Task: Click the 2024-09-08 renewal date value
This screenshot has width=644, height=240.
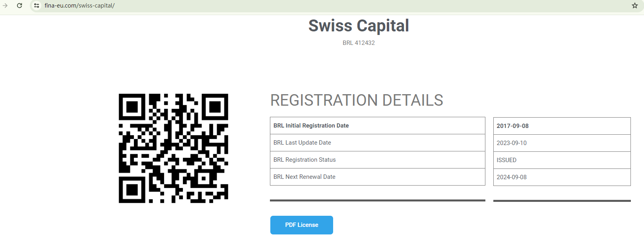Action: pos(512,177)
